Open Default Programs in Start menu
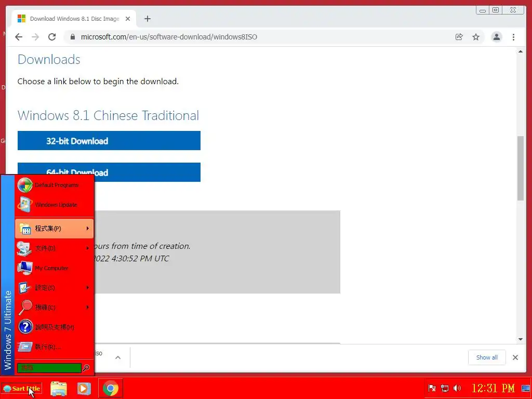 point(54,185)
